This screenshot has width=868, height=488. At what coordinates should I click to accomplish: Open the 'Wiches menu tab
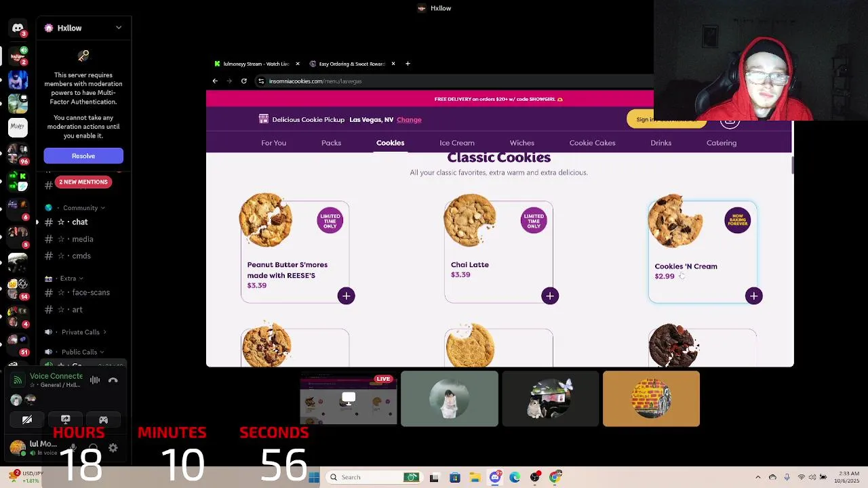click(x=522, y=143)
